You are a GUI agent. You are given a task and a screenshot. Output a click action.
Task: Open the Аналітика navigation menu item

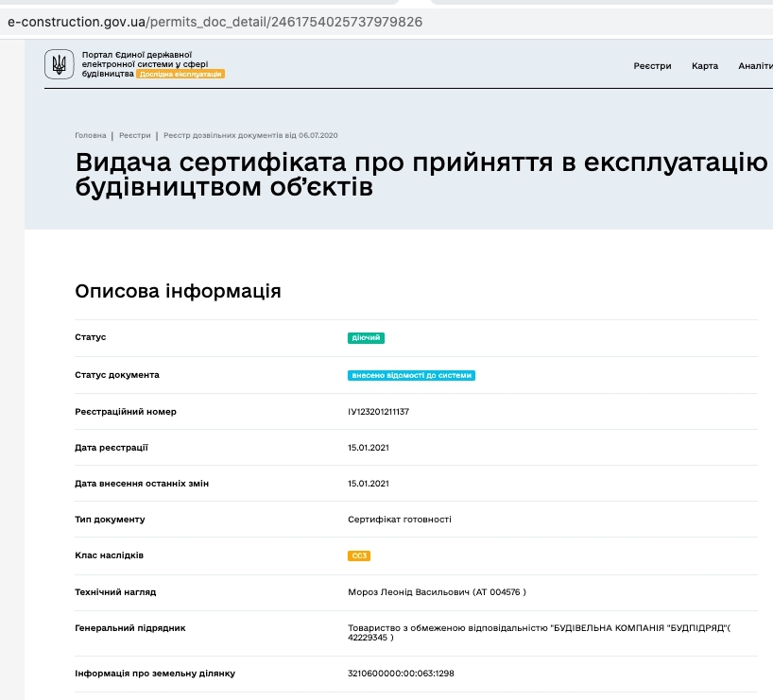(x=755, y=66)
